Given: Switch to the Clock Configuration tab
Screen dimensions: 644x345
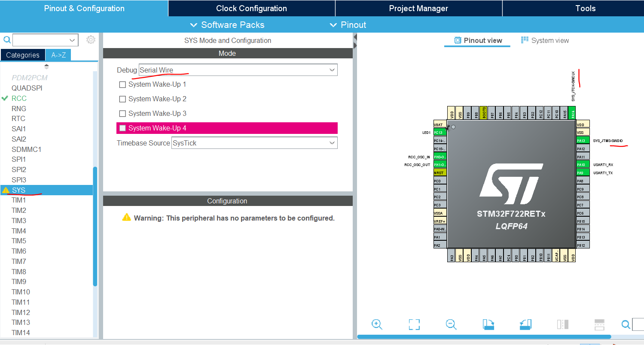Looking at the screenshot, I should point(251,8).
